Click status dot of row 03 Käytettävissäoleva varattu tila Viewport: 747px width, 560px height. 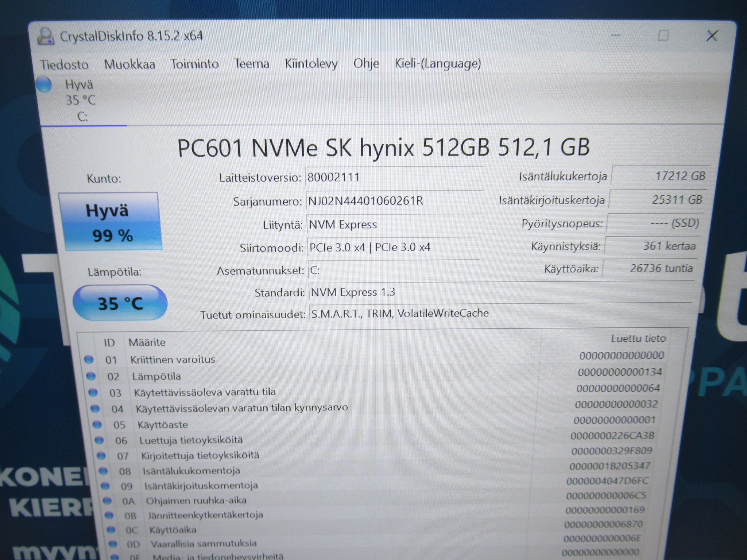pyautogui.click(x=93, y=392)
